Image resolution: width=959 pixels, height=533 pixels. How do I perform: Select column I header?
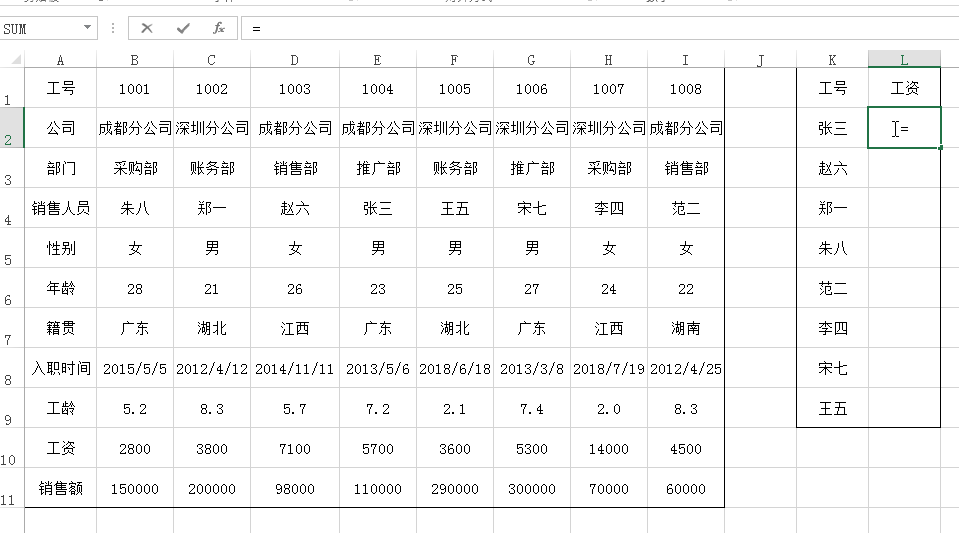(686, 60)
